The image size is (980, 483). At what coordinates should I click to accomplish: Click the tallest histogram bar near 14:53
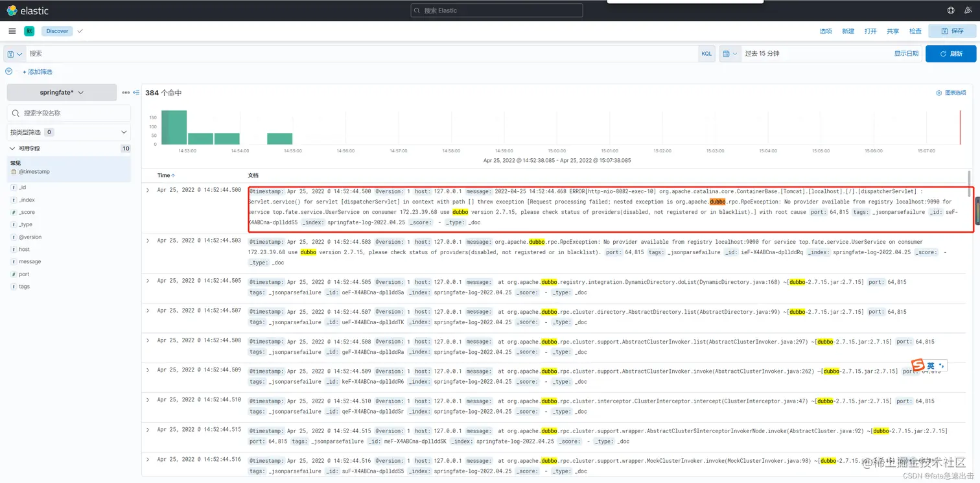(174, 128)
